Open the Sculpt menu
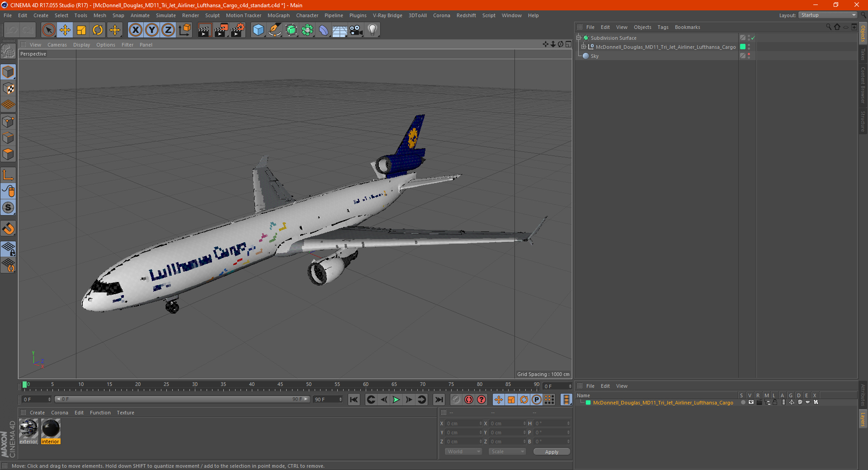868x470 pixels. click(212, 15)
